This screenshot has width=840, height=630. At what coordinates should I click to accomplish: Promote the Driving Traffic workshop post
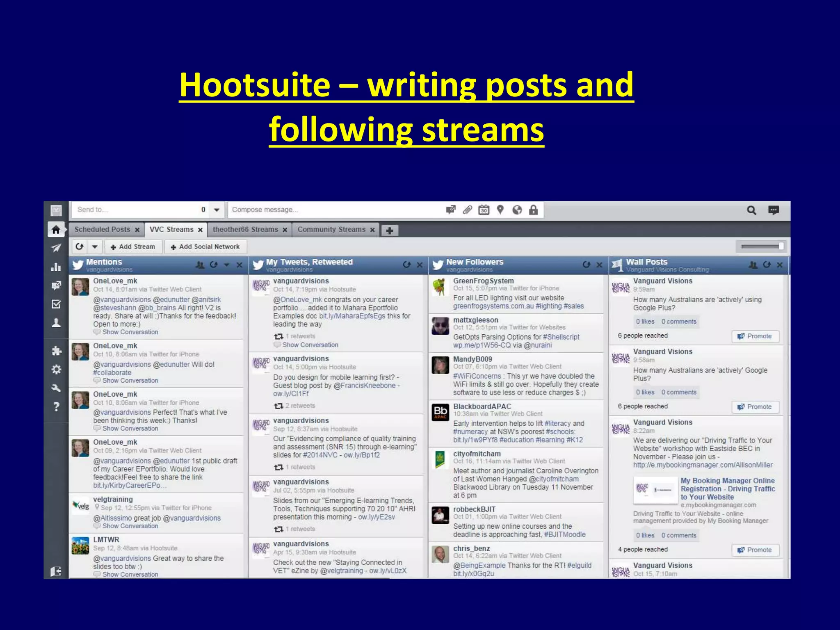755,550
